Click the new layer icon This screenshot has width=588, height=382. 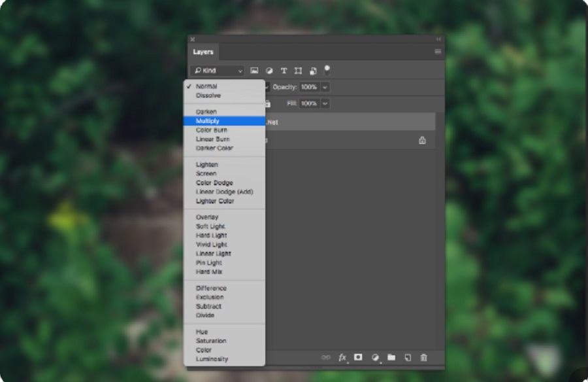(408, 357)
